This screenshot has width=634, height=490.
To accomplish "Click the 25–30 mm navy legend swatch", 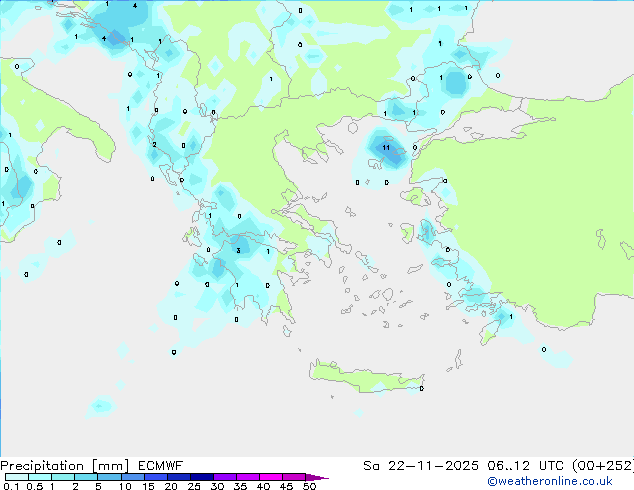I will [x=201, y=477].
